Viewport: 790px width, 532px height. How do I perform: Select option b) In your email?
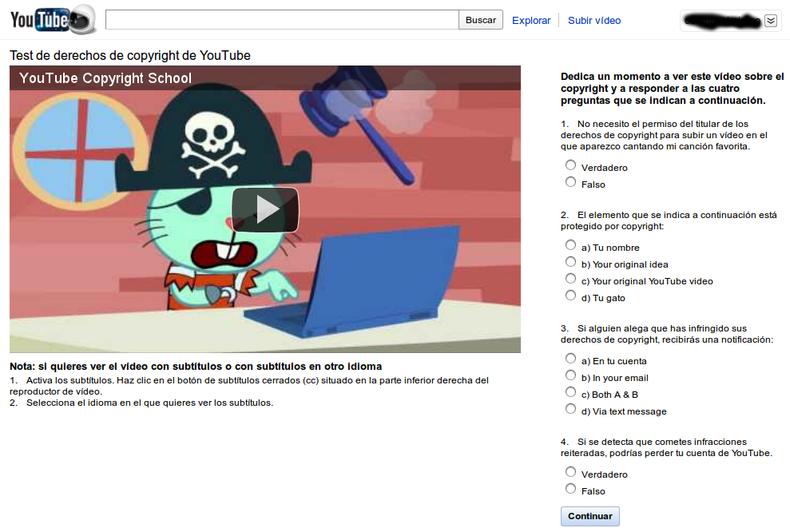570,375
